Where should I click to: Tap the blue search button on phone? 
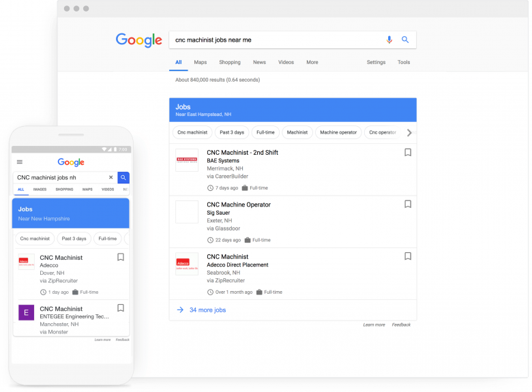[123, 177]
